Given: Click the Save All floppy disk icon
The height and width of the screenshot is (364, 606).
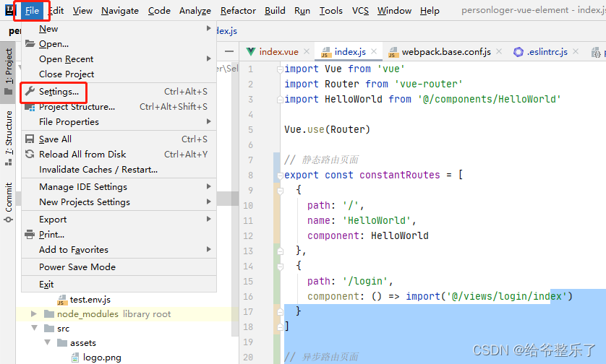Looking at the screenshot, I should coord(30,139).
